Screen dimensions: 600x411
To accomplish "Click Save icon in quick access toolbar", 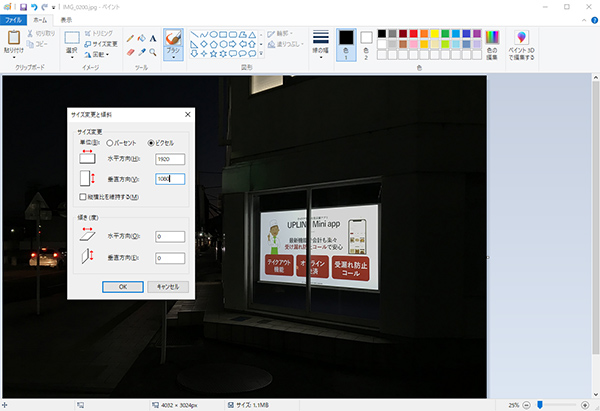I will tap(23, 7).
